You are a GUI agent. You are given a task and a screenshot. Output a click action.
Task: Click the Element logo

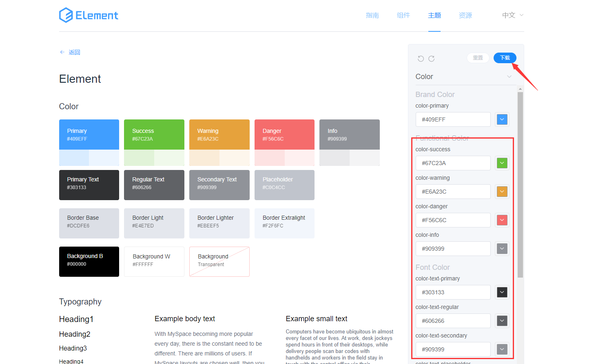tap(89, 15)
